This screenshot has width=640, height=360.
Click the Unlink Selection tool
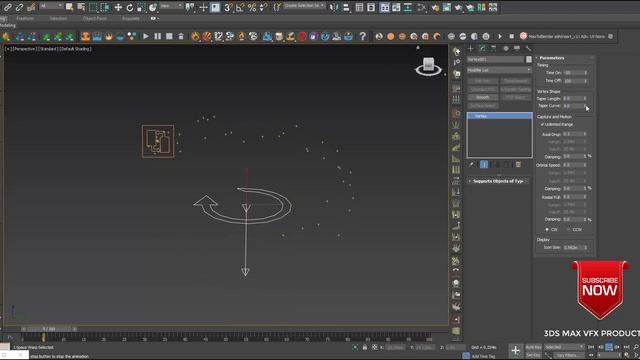pos(19,7)
